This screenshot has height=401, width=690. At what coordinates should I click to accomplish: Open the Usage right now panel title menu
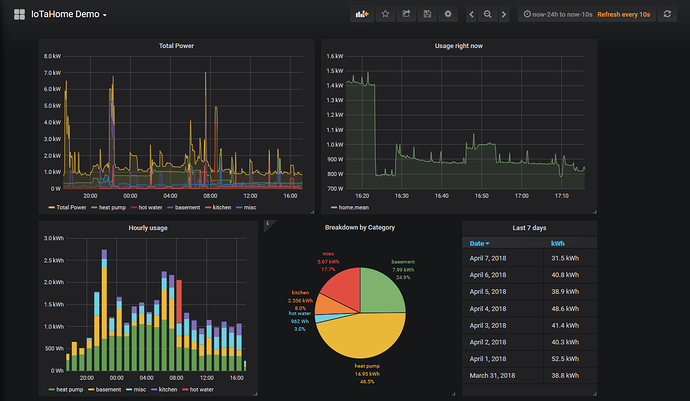click(x=459, y=46)
